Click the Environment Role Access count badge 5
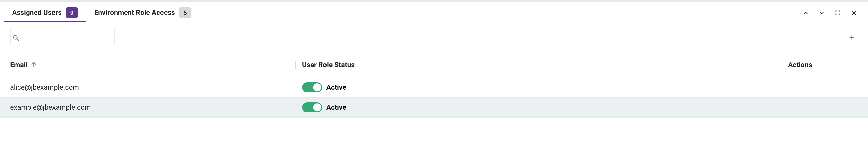Viewport: 868px width, 161px height. coord(185,13)
